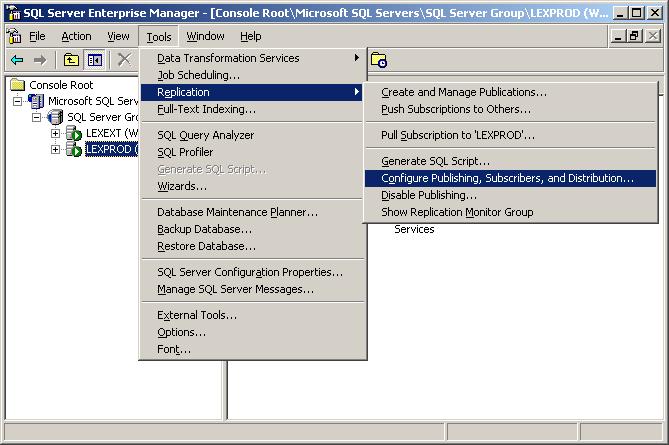
Task: Minimize the inner console window
Action: pyautogui.click(x=617, y=36)
